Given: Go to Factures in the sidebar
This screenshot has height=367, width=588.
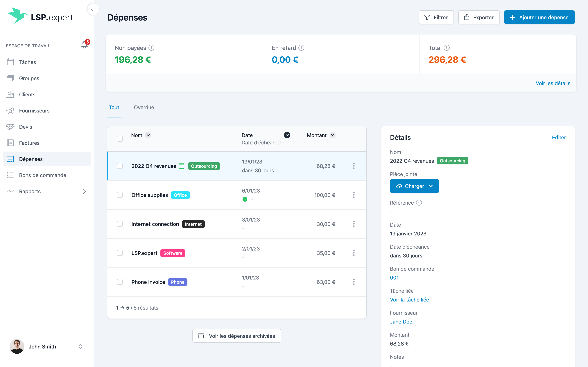Looking at the screenshot, I should point(29,143).
